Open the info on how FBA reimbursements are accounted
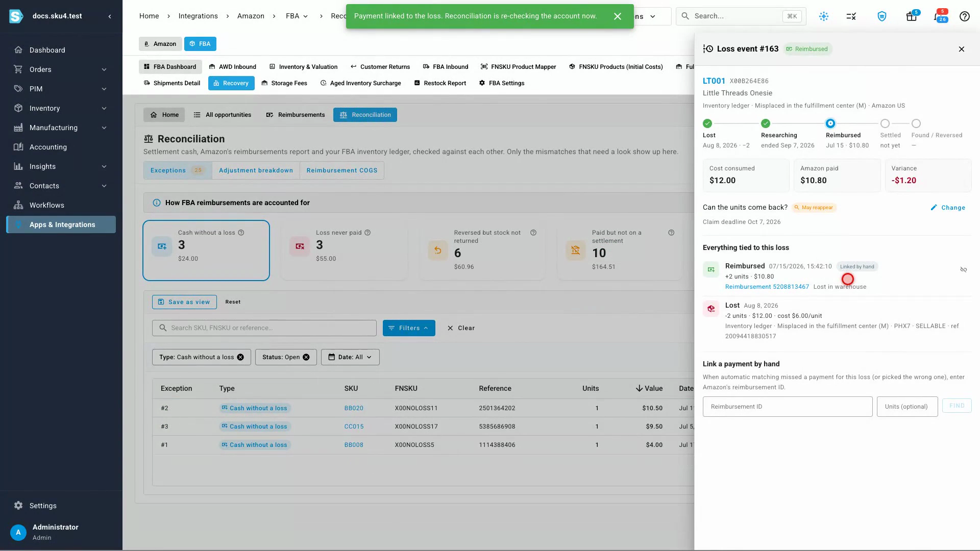Screen dimensions: 980x551 [x=157, y=203]
